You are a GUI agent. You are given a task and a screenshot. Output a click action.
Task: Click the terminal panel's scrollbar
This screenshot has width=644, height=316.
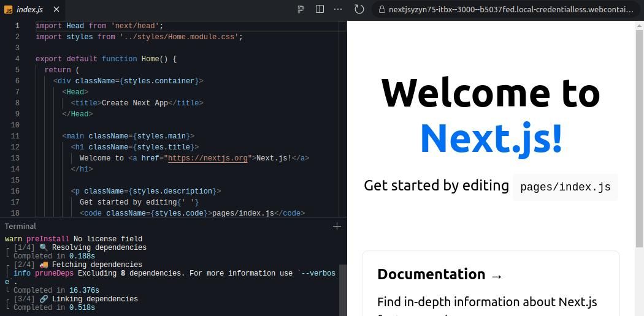[x=343, y=290]
